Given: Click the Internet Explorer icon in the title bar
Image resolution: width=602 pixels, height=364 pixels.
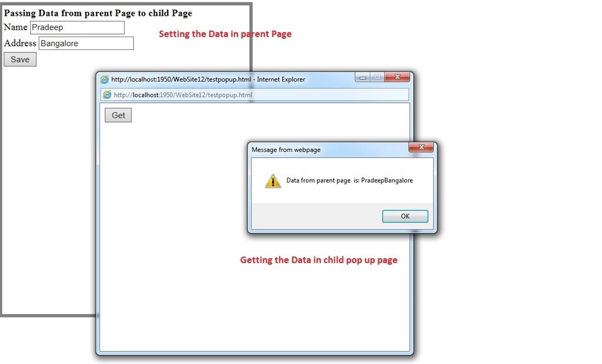Looking at the screenshot, I should pos(105,79).
